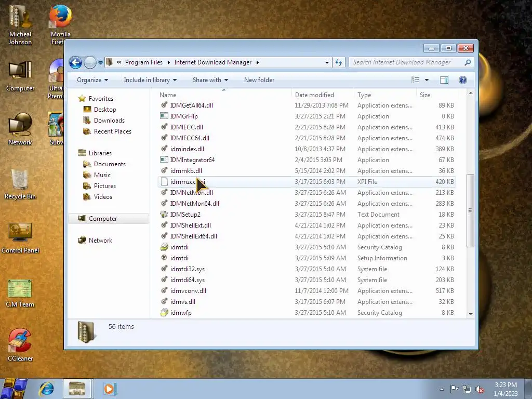Change your view using the view icon

coord(415,80)
